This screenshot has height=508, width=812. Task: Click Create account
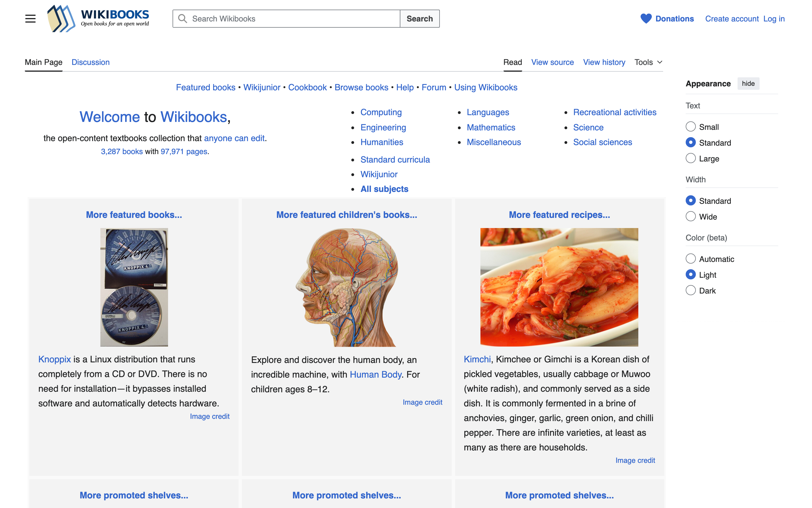tap(732, 18)
